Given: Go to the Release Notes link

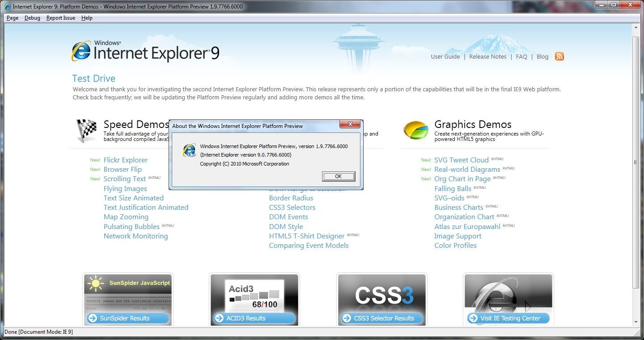Looking at the screenshot, I should tap(487, 57).
